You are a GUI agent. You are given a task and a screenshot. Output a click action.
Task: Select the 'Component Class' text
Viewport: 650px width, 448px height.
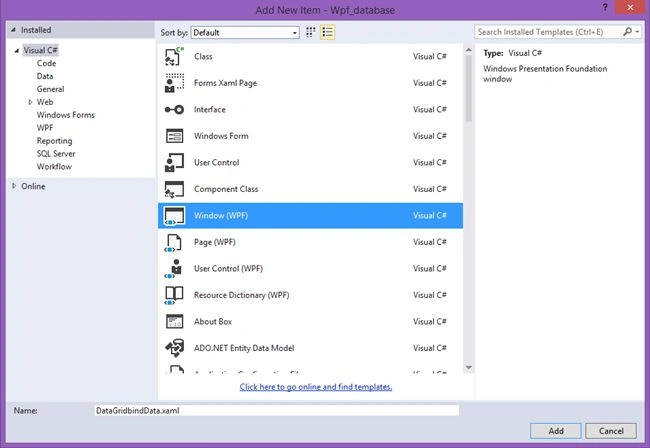(226, 189)
